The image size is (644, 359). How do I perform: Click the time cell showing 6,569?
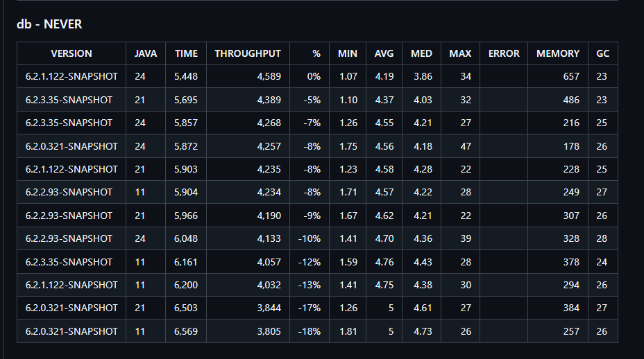pos(186,331)
